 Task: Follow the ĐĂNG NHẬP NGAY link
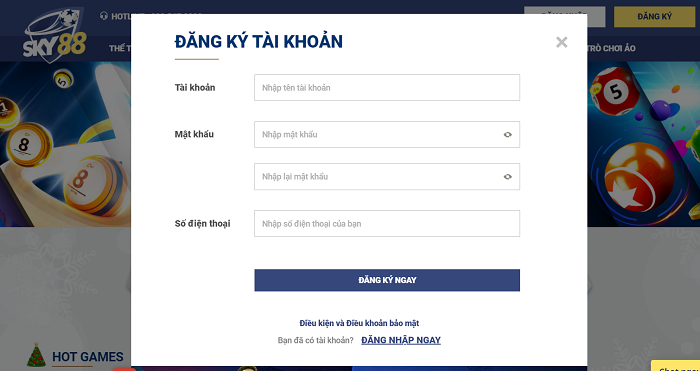[401, 340]
